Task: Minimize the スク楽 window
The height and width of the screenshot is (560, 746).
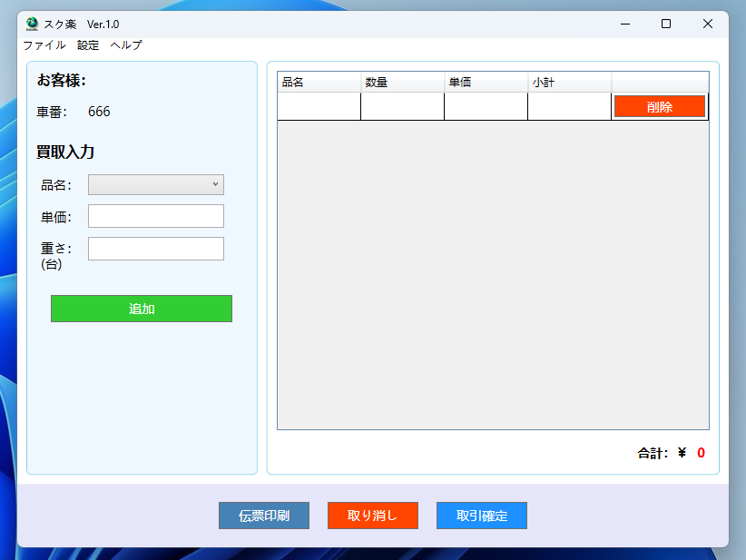Action: (624, 24)
